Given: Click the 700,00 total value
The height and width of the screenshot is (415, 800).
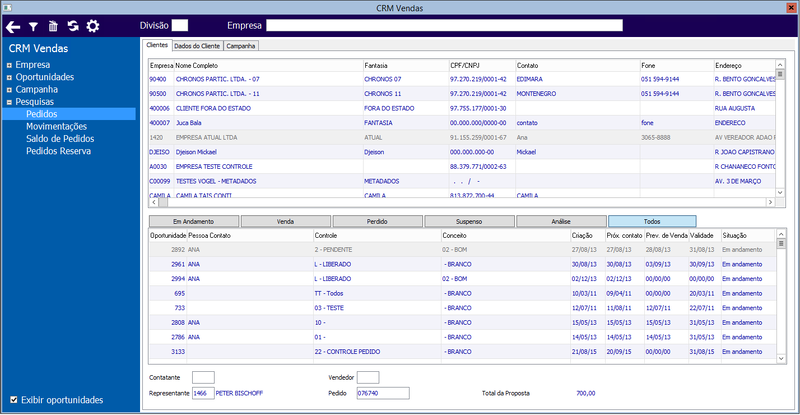Looking at the screenshot, I should point(586,393).
